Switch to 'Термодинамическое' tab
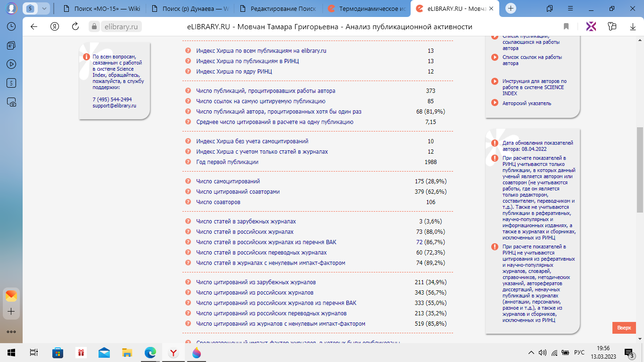Viewport: 644px width, 362px height. coord(366,8)
